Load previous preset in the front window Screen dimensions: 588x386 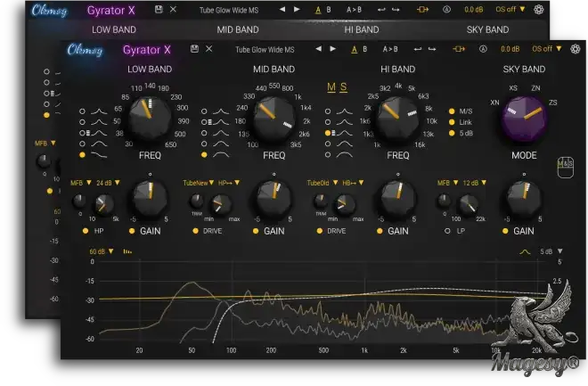[x=318, y=49]
